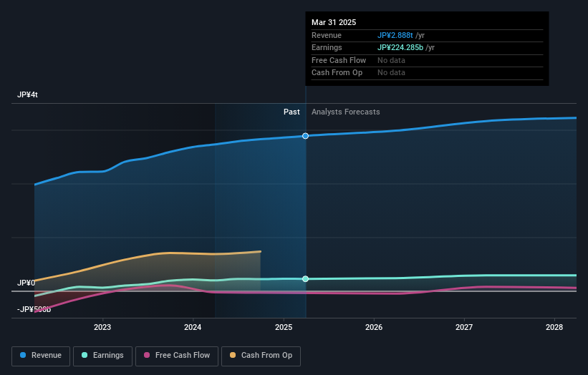Click the 2024 x-axis label
The height and width of the screenshot is (375, 588).
tap(193, 327)
